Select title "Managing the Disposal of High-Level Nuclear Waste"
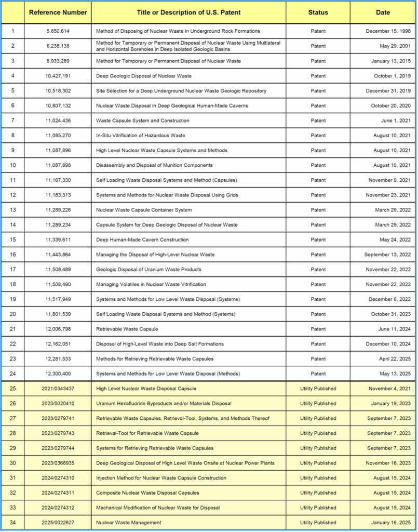 pos(155,255)
